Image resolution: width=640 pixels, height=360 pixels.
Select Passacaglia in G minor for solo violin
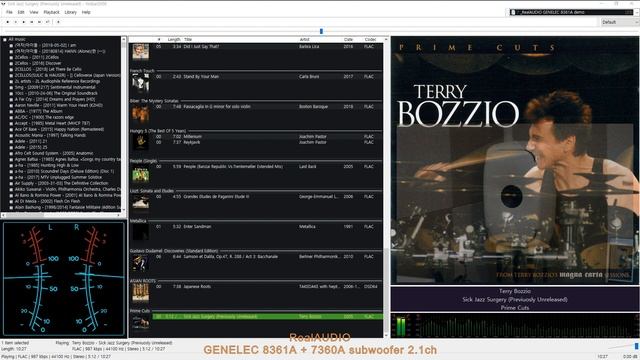[267, 107]
